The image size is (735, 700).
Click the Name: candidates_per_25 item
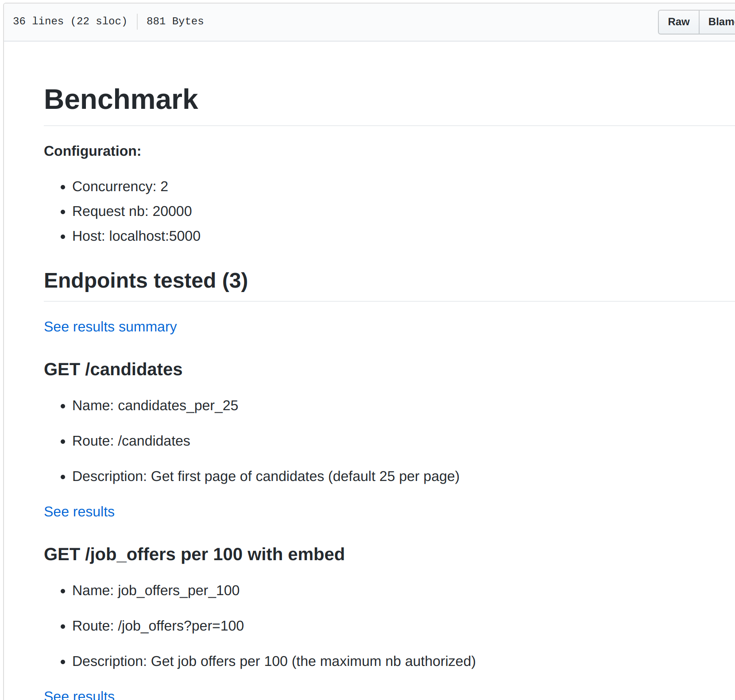click(x=155, y=406)
